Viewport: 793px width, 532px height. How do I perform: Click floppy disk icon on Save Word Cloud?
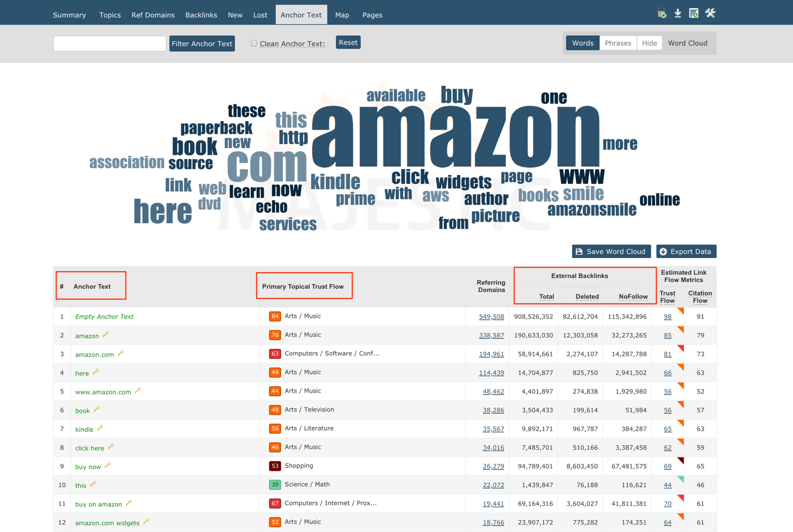click(x=579, y=251)
